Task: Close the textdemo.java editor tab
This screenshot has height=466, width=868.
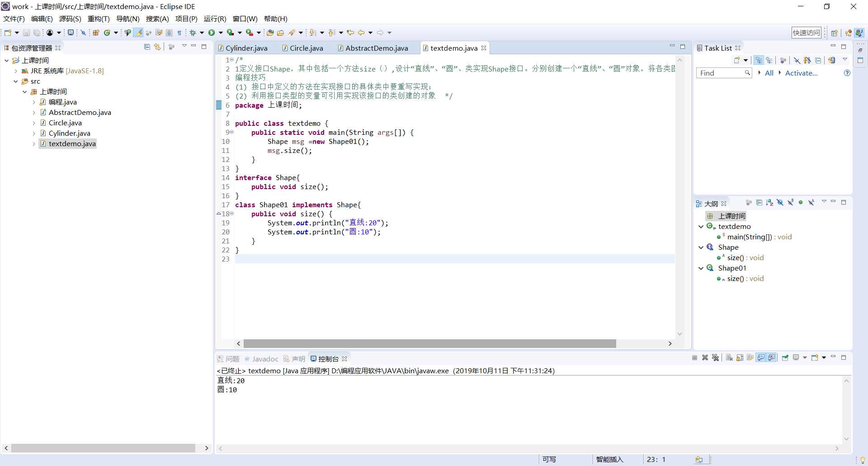Action: (x=484, y=48)
